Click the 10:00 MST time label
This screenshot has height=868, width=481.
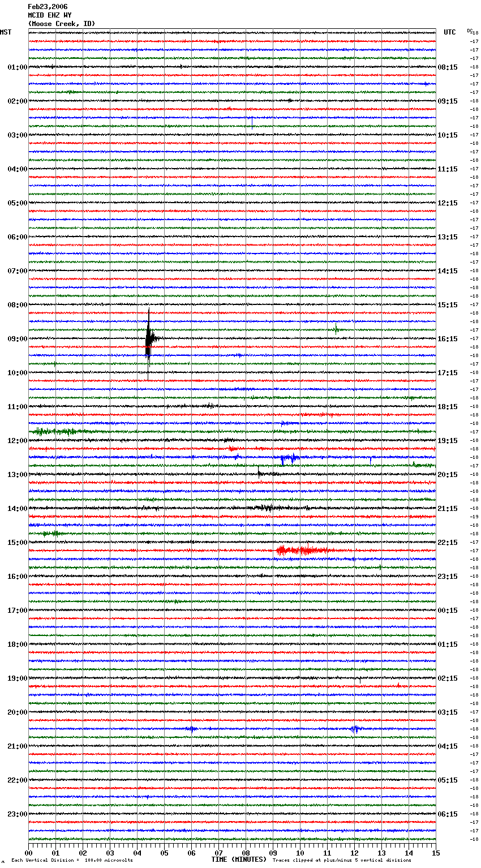[x=18, y=373]
